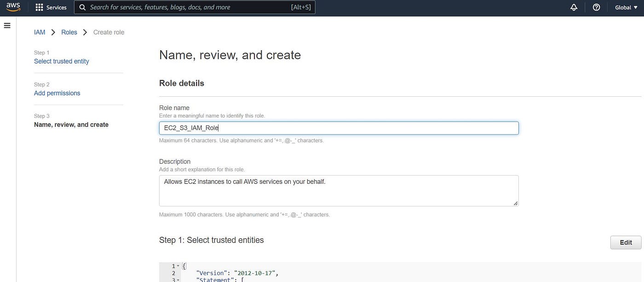Click the Create role breadcrumb text
The image size is (644, 282).
[x=109, y=32]
